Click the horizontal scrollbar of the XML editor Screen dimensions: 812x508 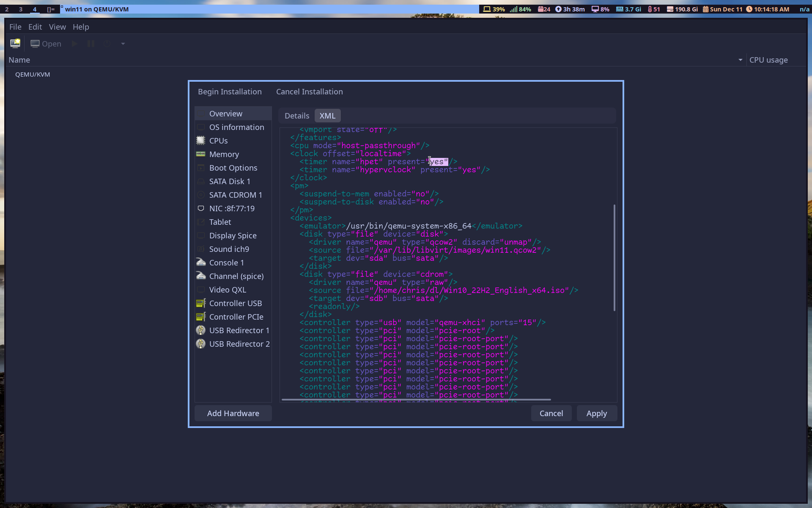pyautogui.click(x=416, y=399)
